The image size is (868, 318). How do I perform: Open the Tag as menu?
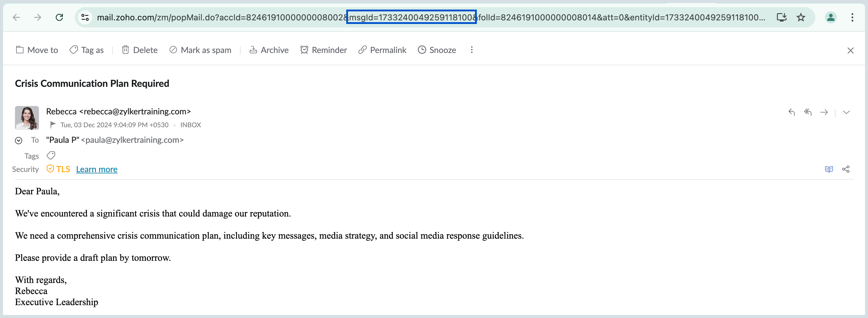[87, 50]
